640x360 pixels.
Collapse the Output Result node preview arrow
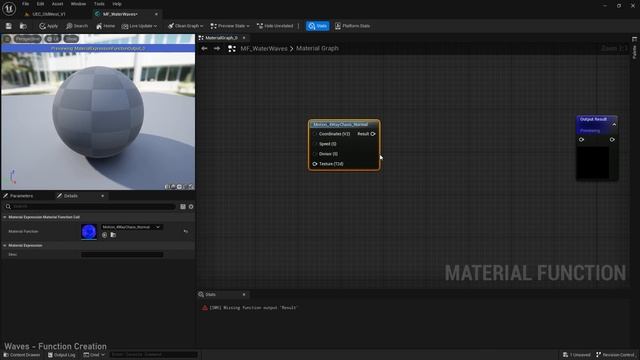(x=614, y=124)
